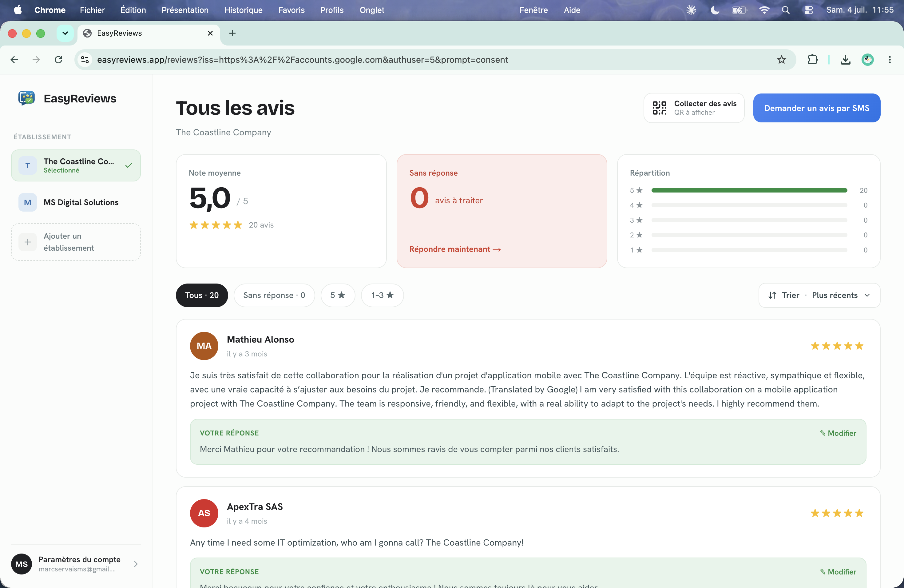Click the M avatar for MS Digital Solutions

[27, 202]
